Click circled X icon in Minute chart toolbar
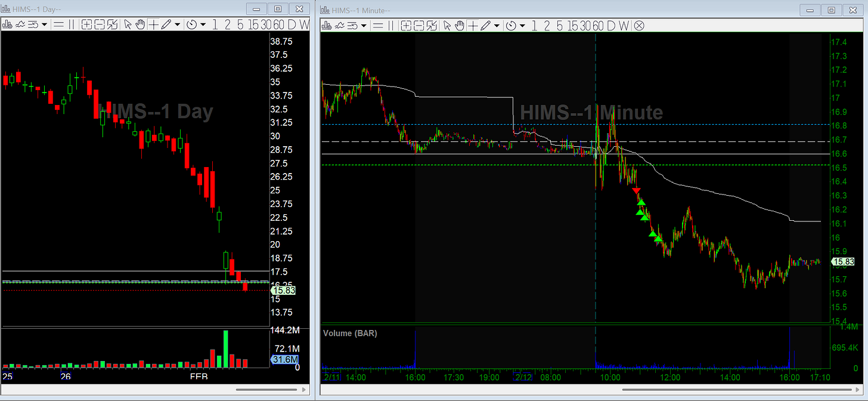This screenshot has height=401, width=868. (x=638, y=25)
